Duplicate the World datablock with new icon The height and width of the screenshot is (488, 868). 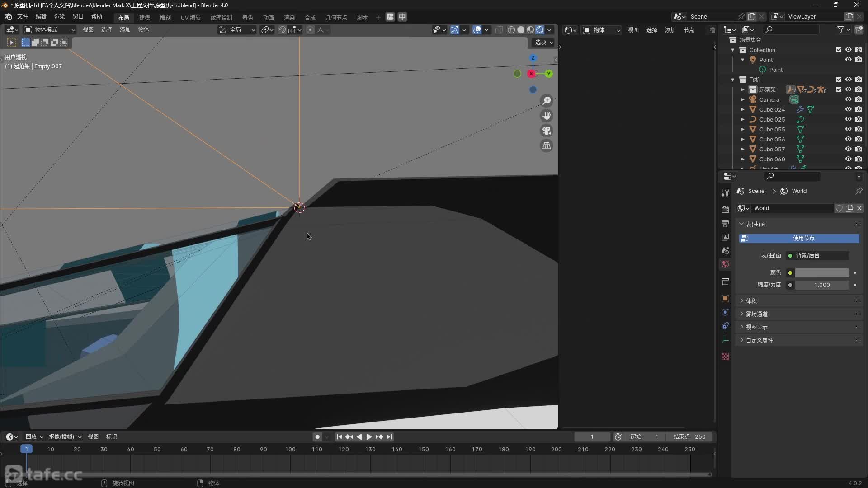[x=849, y=208]
